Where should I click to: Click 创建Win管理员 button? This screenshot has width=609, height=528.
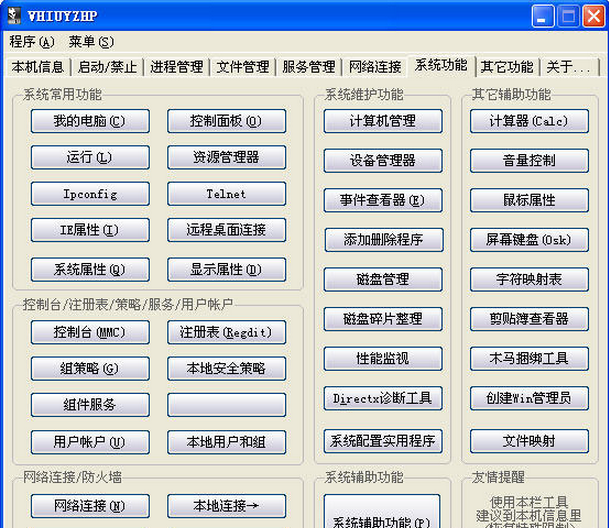(529, 398)
